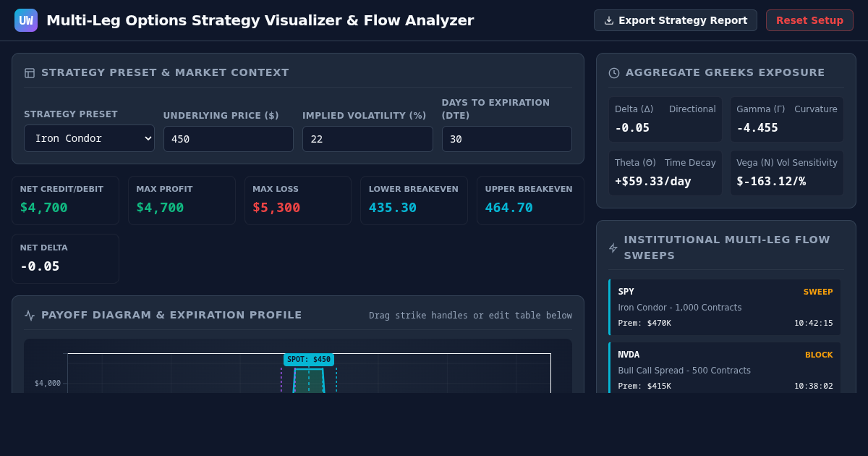The height and width of the screenshot is (456, 868).
Task: Select the SPY Iron Condor sweep entry
Action: pyautogui.click(x=725, y=308)
